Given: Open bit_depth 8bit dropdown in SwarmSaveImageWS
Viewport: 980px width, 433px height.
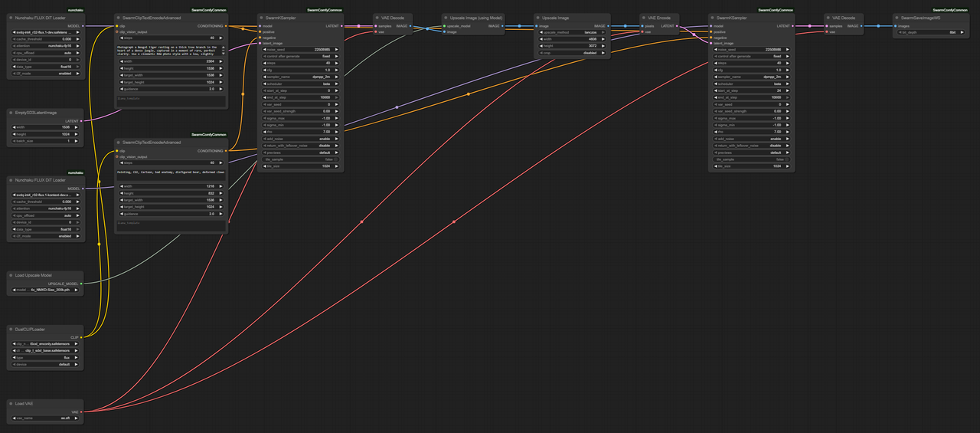Looking at the screenshot, I should 929,32.
